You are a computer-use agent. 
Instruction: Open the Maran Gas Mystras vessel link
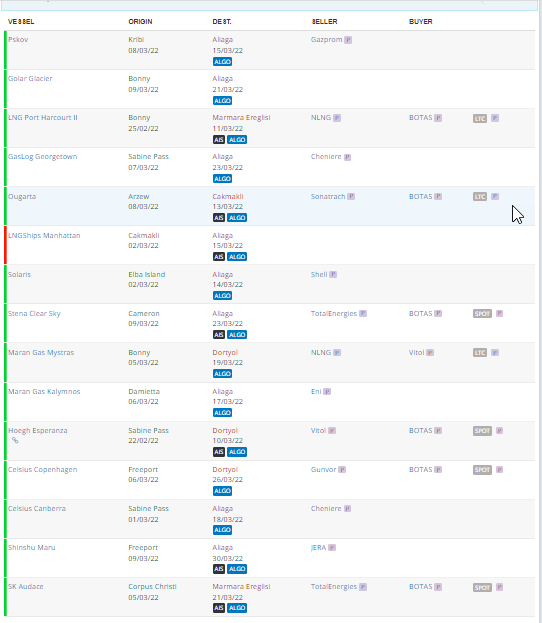point(41,352)
